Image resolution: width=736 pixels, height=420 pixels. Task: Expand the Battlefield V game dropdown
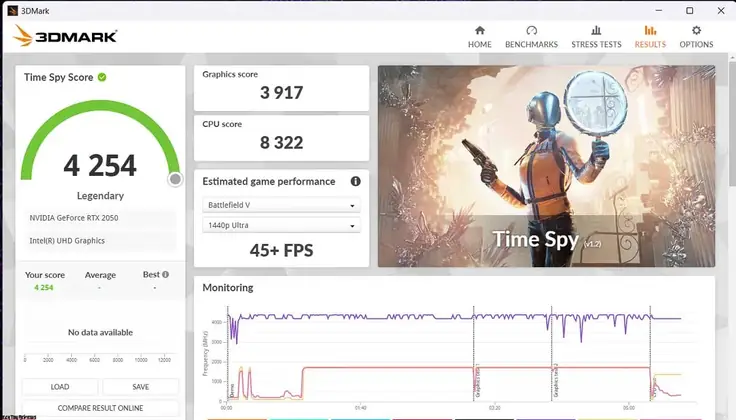(x=281, y=205)
